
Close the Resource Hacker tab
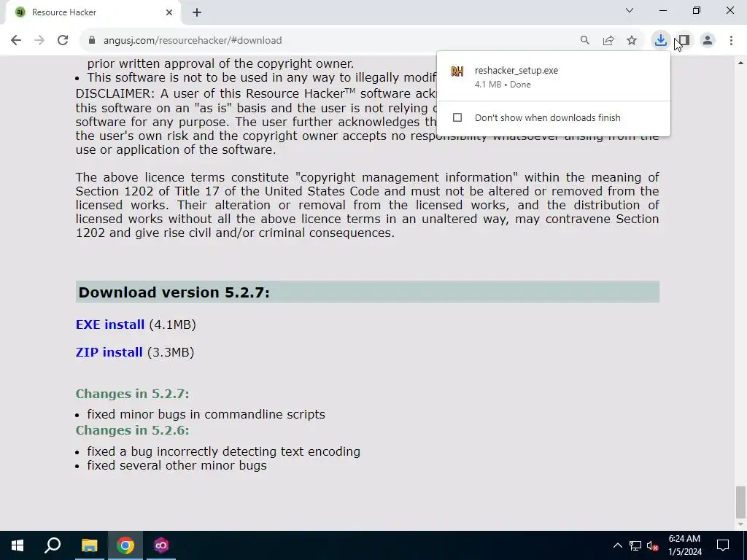click(169, 12)
